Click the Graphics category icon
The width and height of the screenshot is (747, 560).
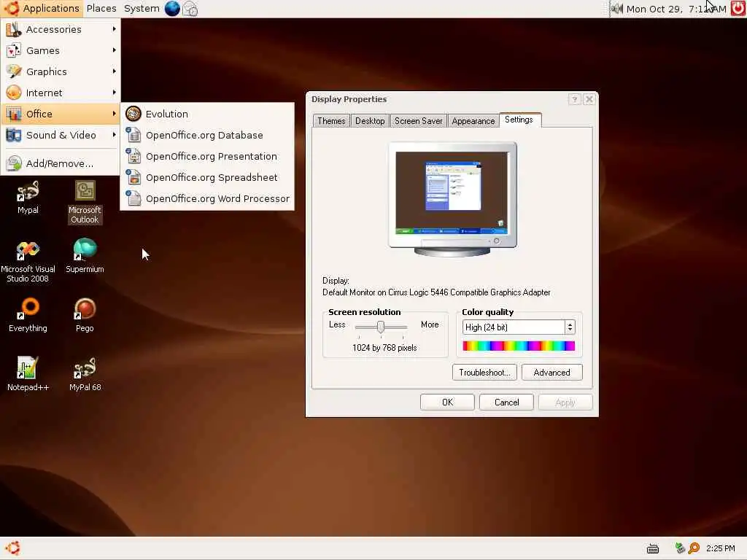tap(13, 71)
